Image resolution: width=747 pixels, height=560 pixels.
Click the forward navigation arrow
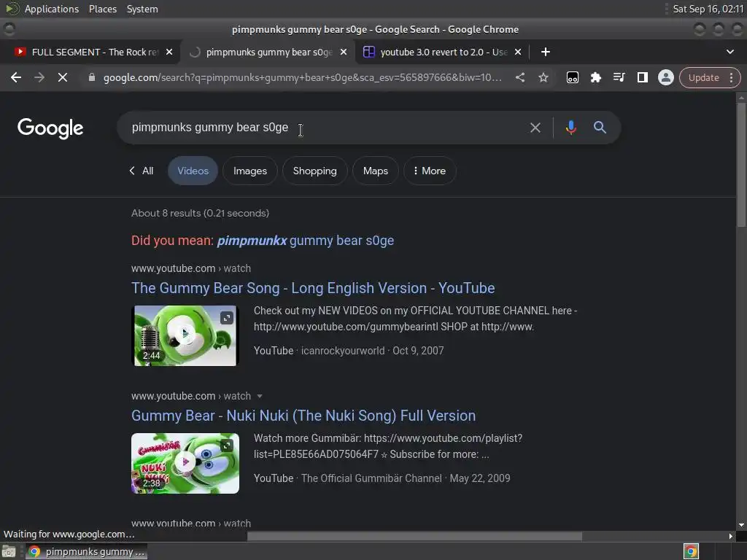pyautogui.click(x=39, y=77)
